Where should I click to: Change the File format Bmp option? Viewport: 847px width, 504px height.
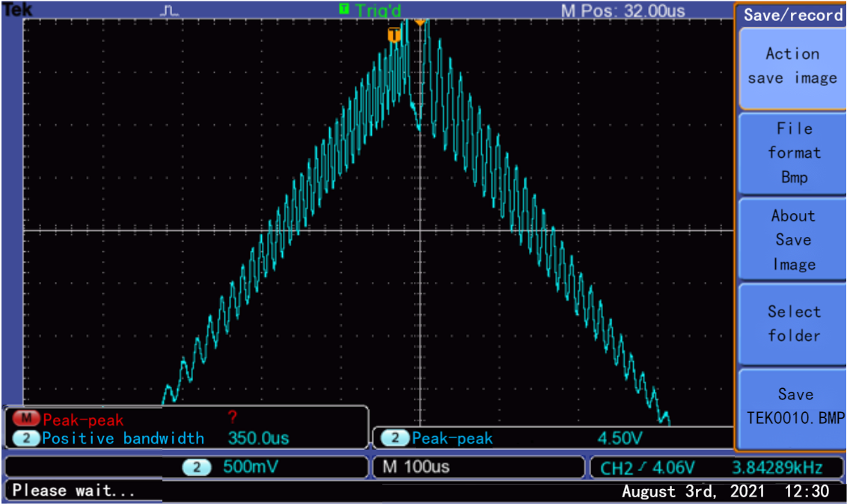(793, 153)
